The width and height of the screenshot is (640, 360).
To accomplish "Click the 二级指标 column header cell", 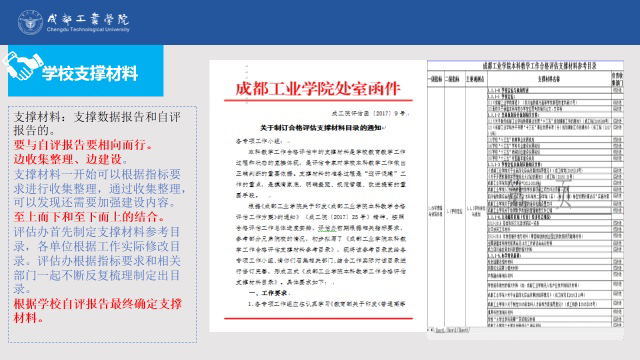I will click(453, 79).
